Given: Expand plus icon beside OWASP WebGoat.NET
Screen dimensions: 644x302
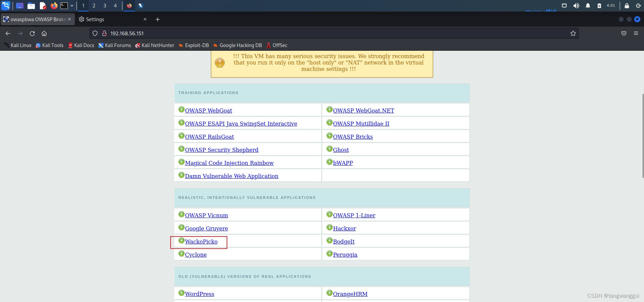Looking at the screenshot, I should (329, 110).
